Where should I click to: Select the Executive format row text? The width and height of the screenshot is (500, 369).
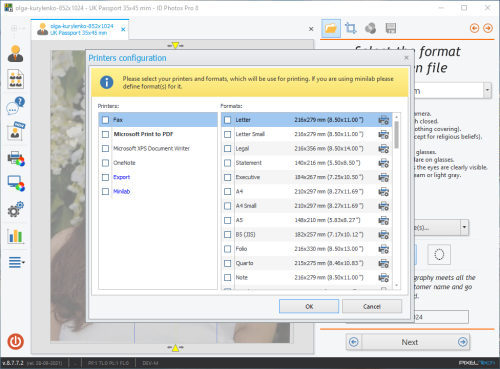[248, 177]
